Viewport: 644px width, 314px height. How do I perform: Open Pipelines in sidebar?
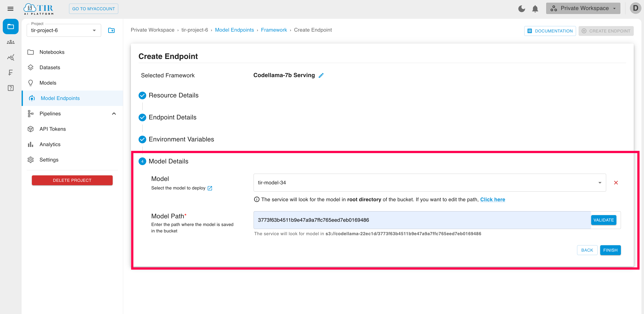pos(72,114)
